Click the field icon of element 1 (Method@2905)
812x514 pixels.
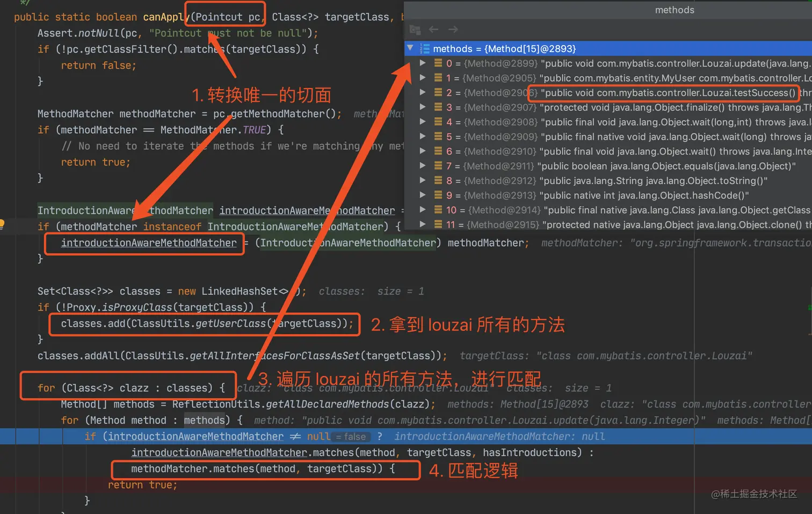438,77
